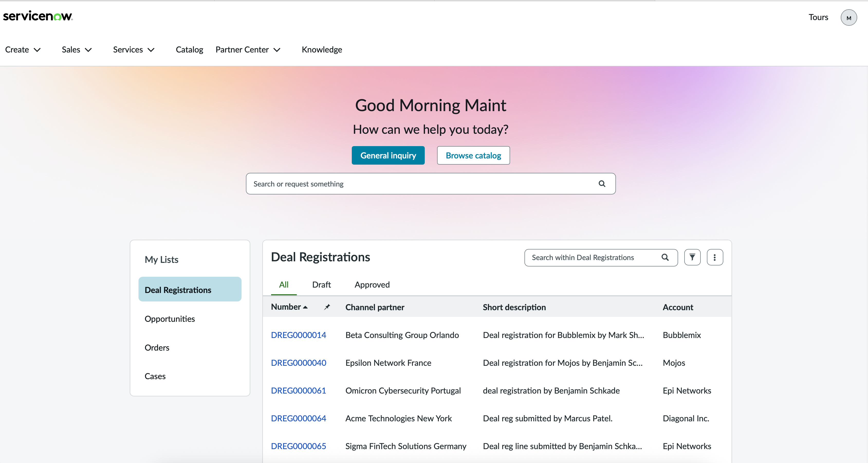
Task: Click the Channel partner column header
Action: click(x=375, y=307)
